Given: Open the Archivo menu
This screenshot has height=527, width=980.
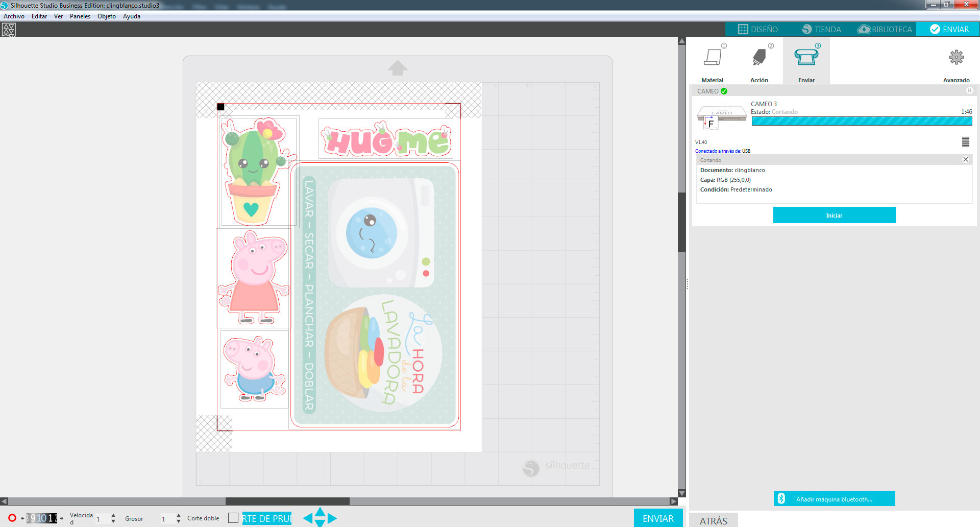Looking at the screenshot, I should point(14,16).
